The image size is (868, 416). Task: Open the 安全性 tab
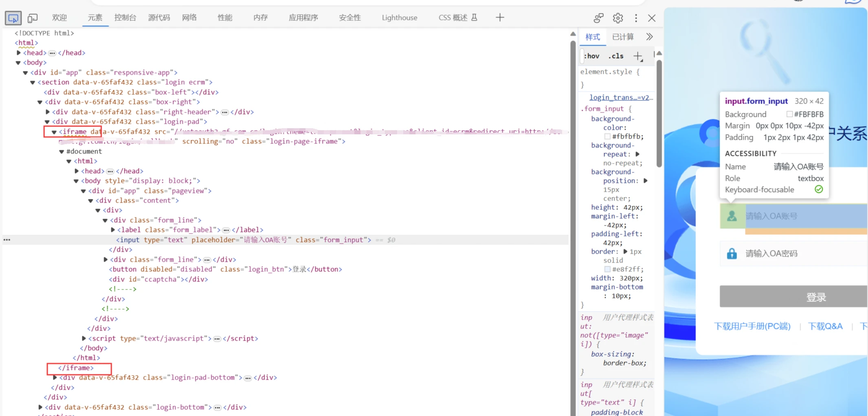350,18
